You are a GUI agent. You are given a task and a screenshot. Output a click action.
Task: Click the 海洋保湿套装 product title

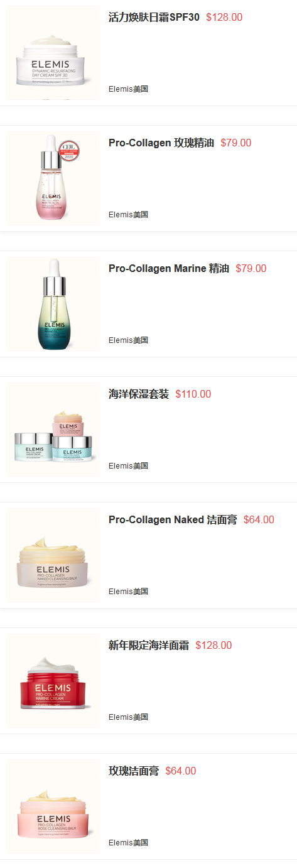point(139,394)
